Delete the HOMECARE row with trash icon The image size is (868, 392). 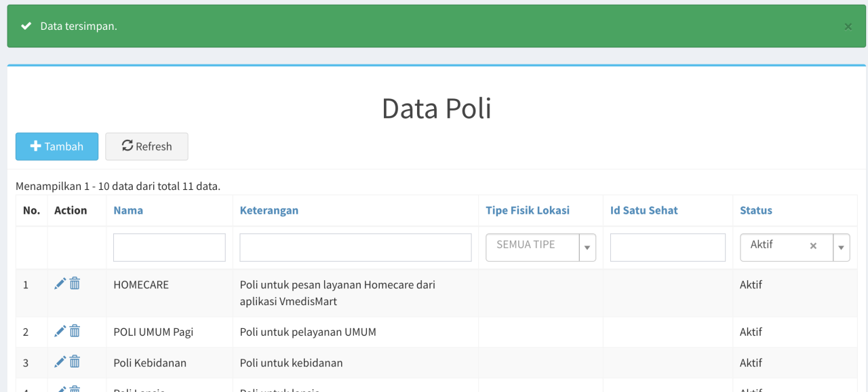75,283
